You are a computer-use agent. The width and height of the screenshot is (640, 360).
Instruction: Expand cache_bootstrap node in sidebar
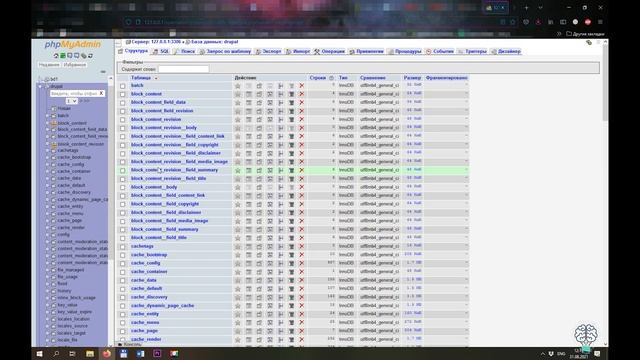click(48, 158)
